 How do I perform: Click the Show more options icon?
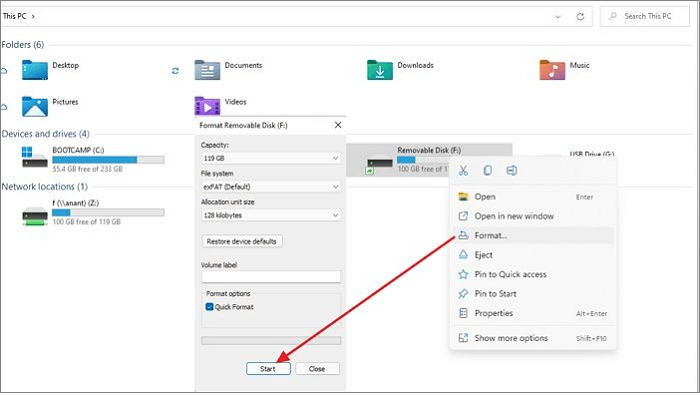click(463, 338)
